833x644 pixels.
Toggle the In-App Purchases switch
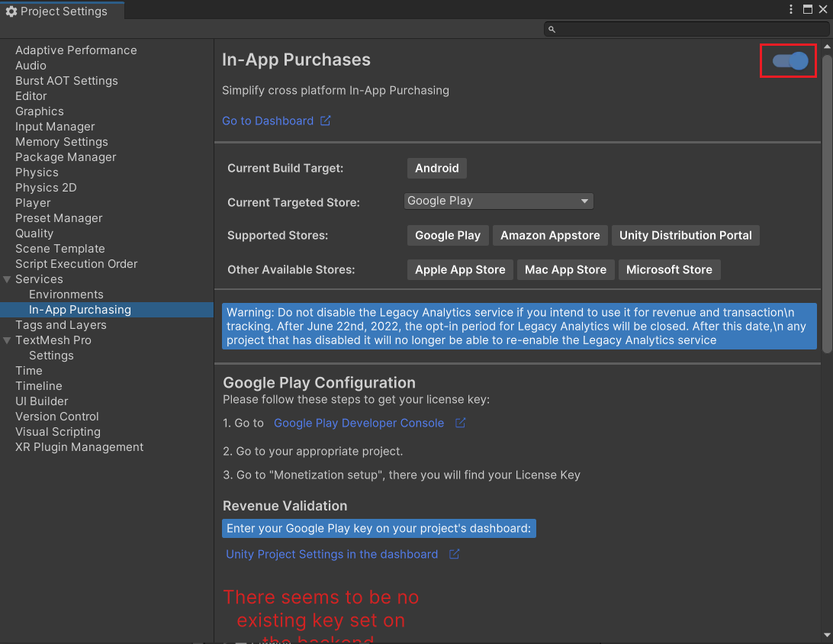click(790, 61)
